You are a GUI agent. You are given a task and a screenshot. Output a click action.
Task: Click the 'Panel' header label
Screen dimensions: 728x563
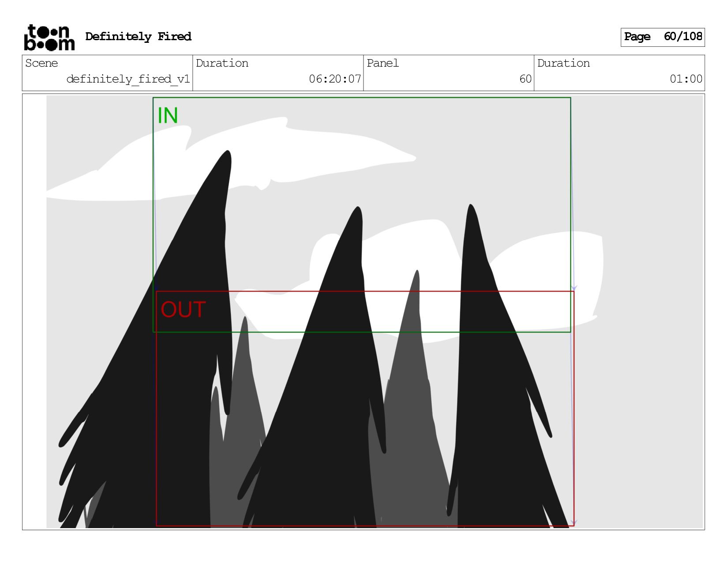pos(383,63)
